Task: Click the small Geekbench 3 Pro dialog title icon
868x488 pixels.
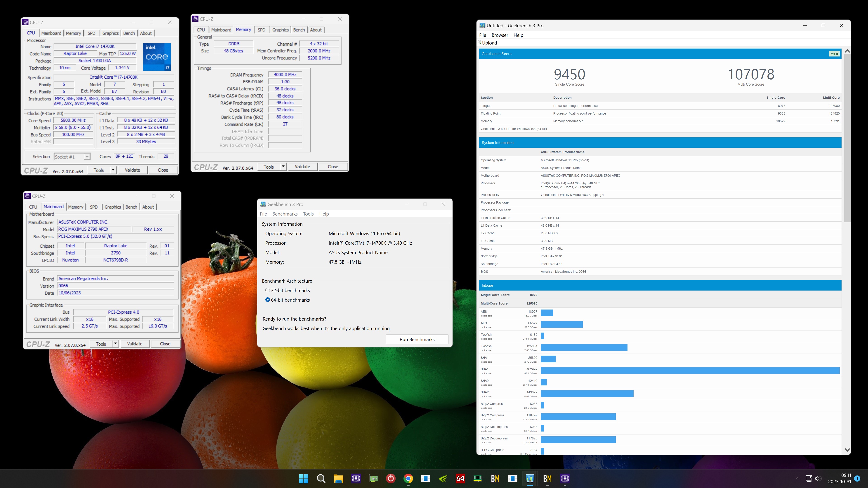Action: click(x=263, y=204)
